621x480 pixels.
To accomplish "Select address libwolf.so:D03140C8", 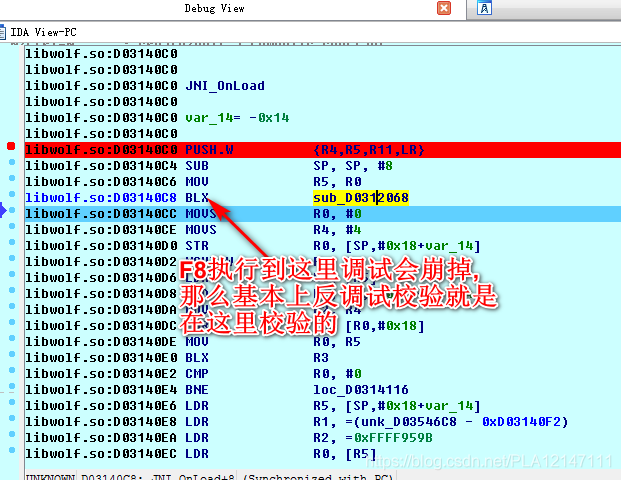I will 101,198.
